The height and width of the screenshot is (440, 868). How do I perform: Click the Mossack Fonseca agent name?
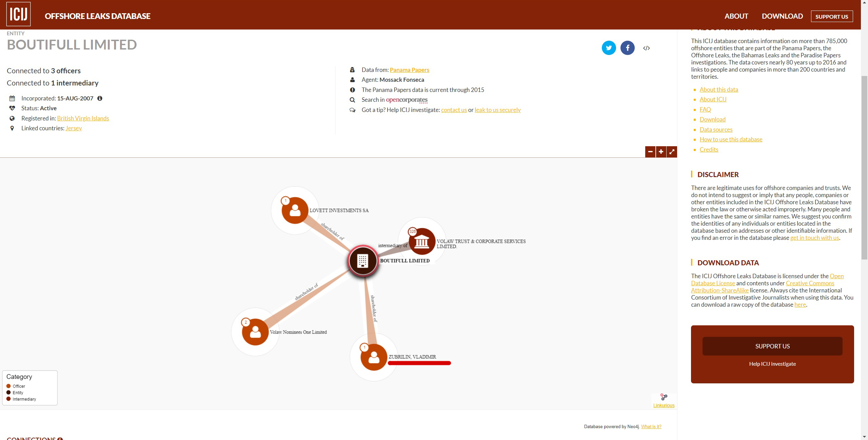click(x=401, y=80)
